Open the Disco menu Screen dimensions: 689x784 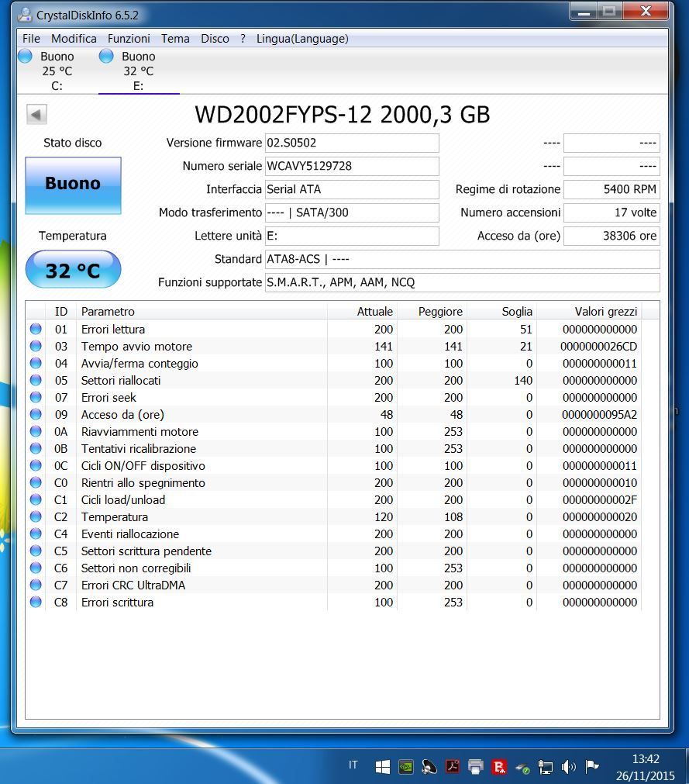tap(215, 39)
